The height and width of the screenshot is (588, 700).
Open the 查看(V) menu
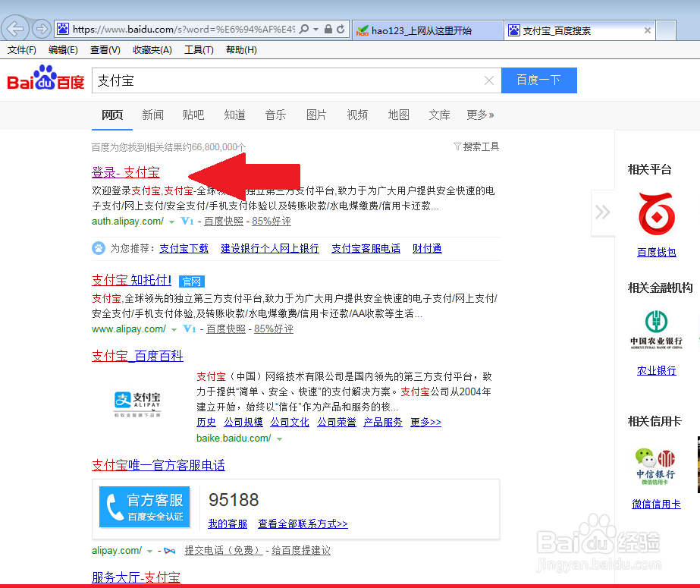point(105,50)
